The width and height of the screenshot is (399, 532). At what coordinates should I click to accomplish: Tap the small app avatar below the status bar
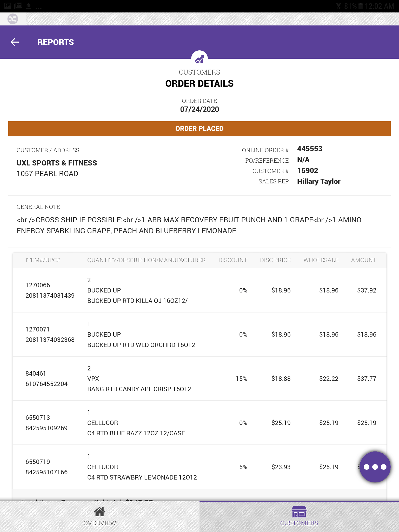pos(13,19)
